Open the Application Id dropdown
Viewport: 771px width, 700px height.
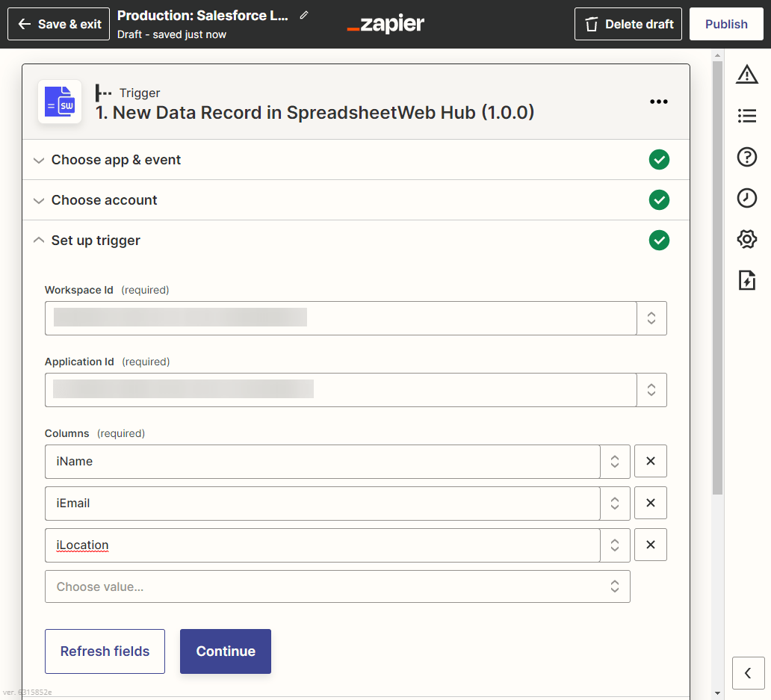coord(651,390)
